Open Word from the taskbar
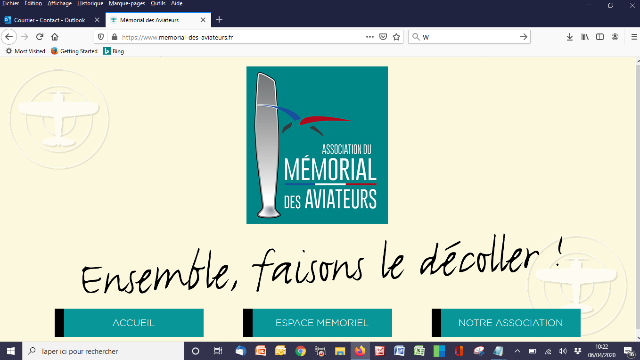This screenshot has height=360, width=640. 399,351
